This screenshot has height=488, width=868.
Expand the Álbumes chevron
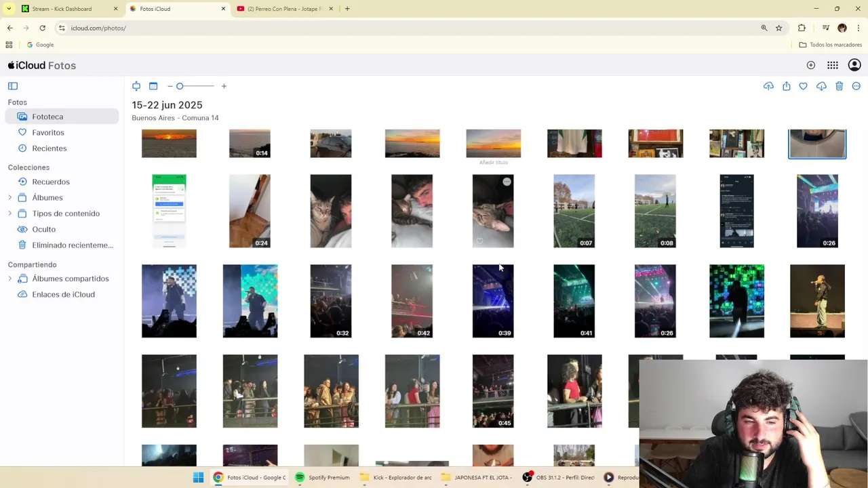pos(9,198)
